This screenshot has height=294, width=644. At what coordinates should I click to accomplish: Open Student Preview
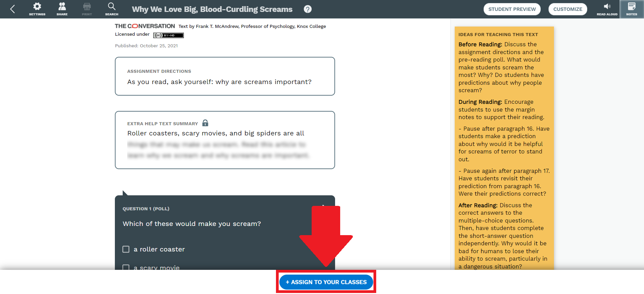pos(512,9)
